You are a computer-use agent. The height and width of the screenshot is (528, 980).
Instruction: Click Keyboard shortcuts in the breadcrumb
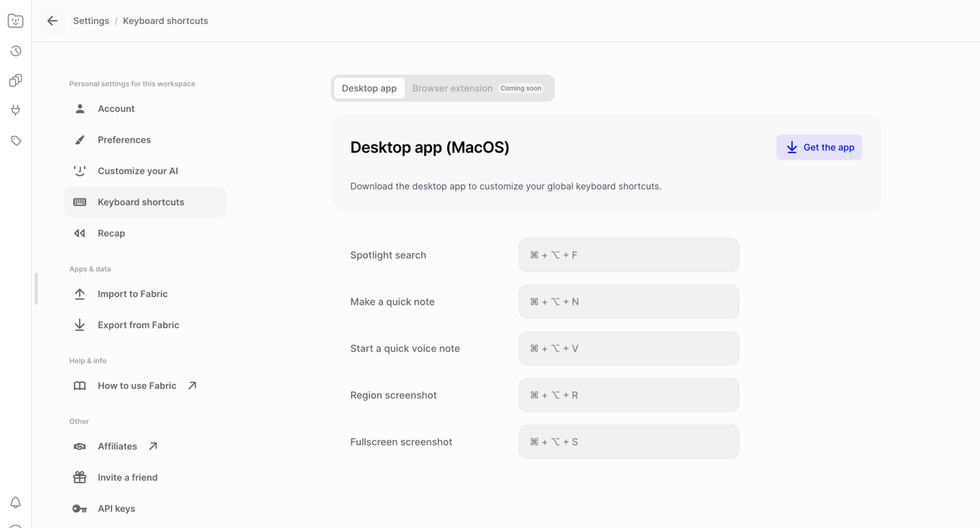(x=165, y=21)
